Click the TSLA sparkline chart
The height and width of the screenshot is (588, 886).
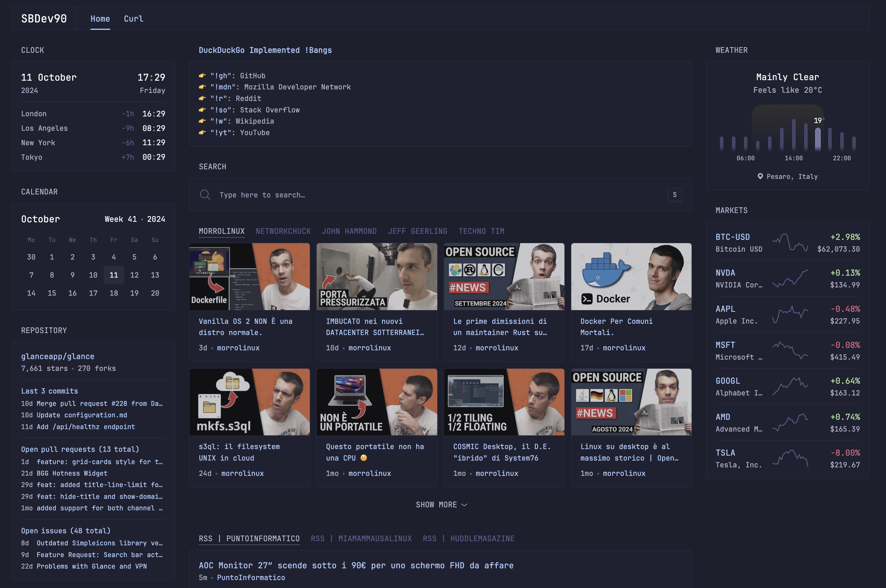pyautogui.click(x=790, y=458)
